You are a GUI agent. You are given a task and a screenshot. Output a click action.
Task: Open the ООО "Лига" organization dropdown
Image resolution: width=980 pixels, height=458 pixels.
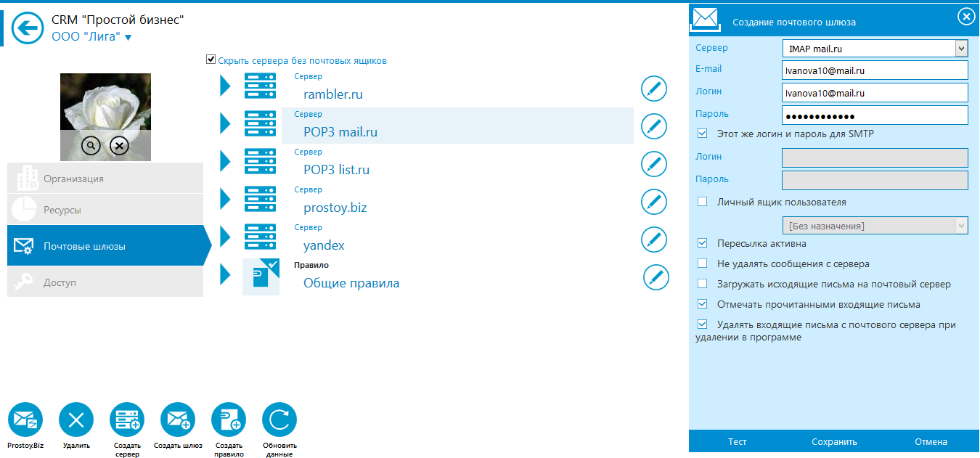91,37
